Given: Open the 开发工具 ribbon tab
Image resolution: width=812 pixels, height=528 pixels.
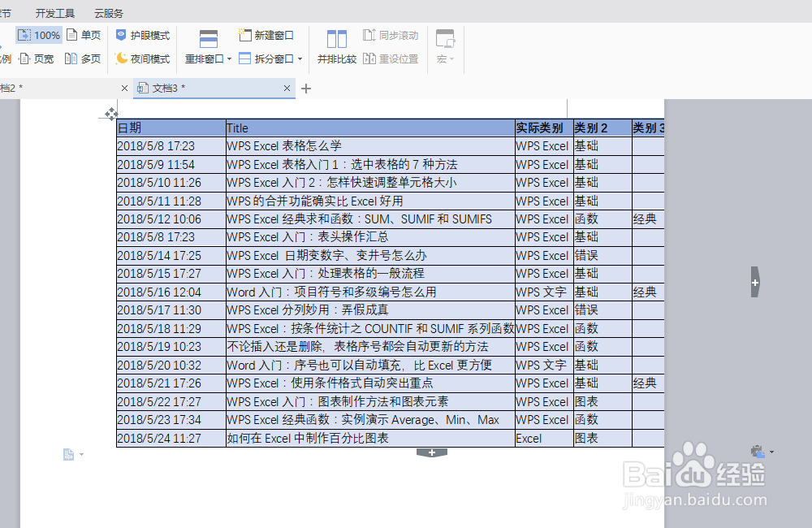Looking at the screenshot, I should click(x=55, y=13).
